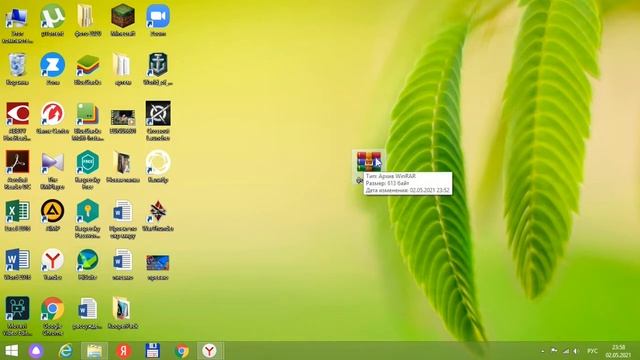This screenshot has height=360, width=640.
Task: Open the blue floppy disk taskbar icon
Action: [152, 351]
